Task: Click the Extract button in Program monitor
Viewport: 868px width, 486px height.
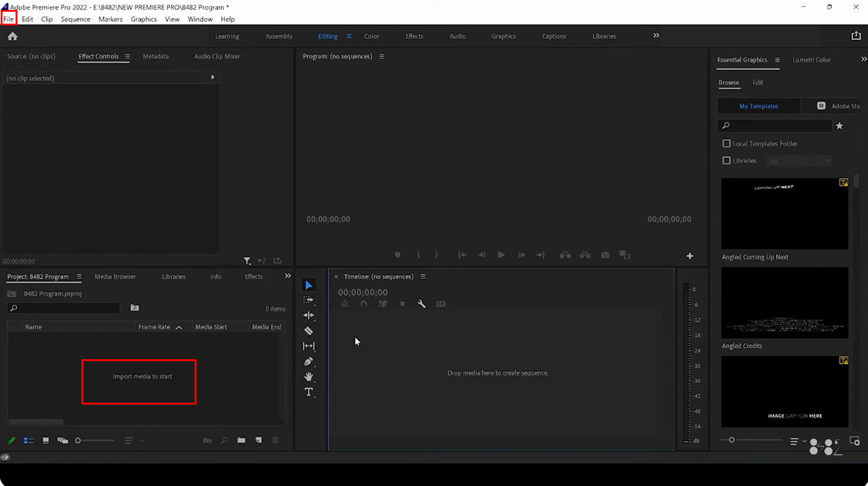Action: pyautogui.click(x=585, y=255)
